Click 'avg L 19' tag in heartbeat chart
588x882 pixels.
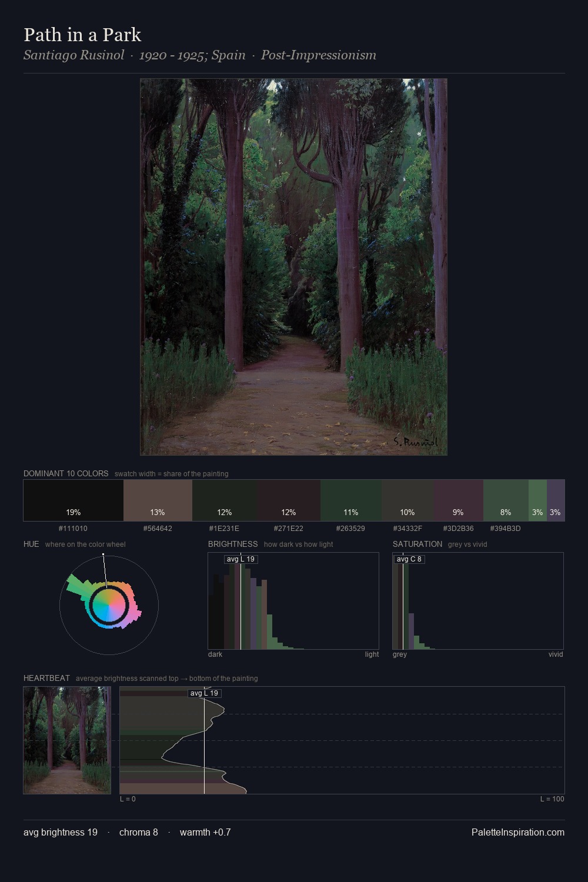(x=204, y=693)
